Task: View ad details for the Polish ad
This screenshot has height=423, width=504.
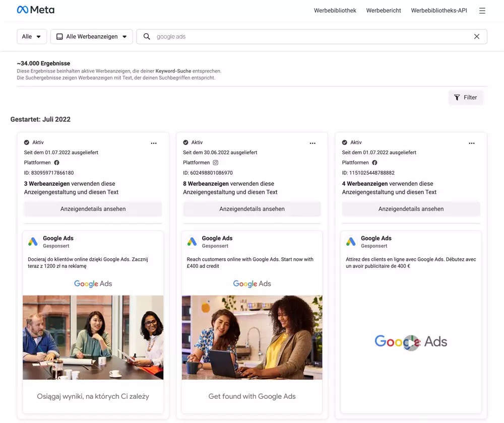Action: click(x=93, y=209)
